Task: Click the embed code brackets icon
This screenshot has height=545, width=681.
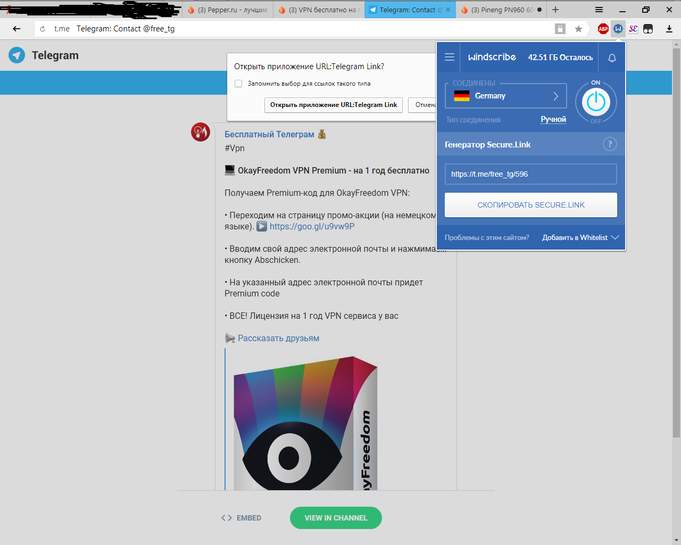Action: (226, 518)
